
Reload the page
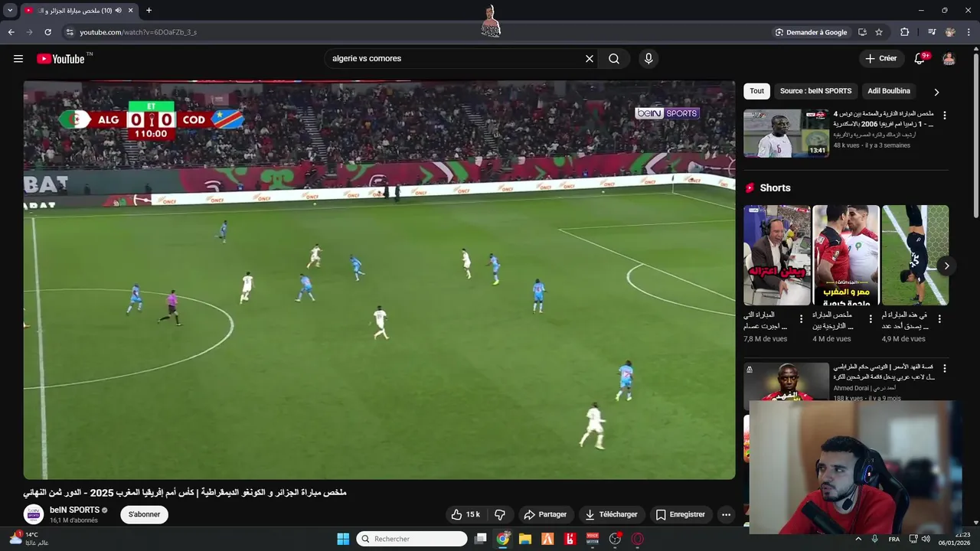47,32
